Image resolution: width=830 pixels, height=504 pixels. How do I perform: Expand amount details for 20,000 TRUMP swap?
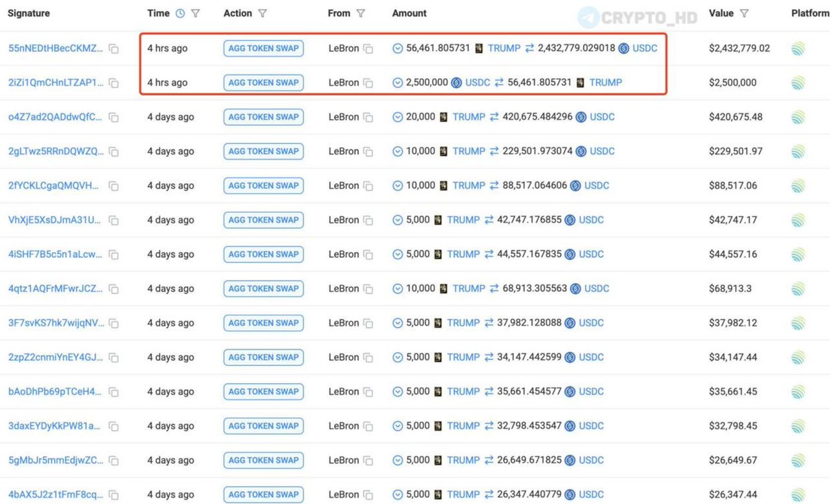coord(398,117)
